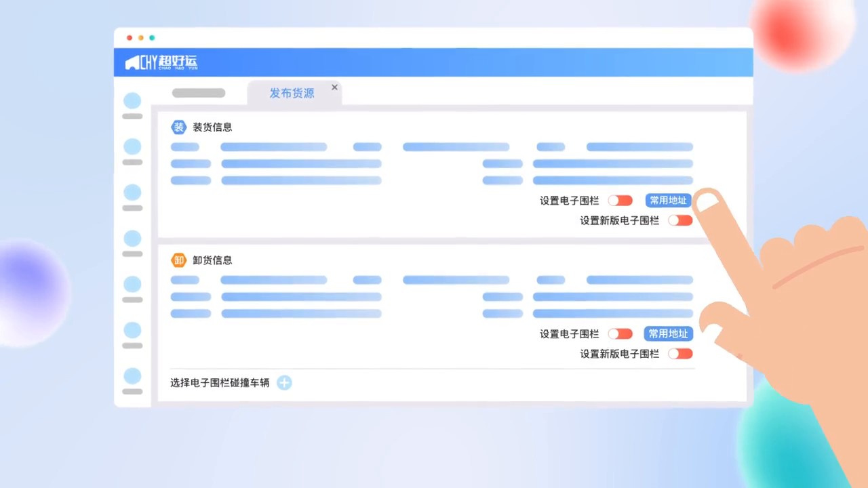Switch on 设置新版电子围栏 under 卸货信息
The height and width of the screenshot is (488, 868).
coord(680,353)
